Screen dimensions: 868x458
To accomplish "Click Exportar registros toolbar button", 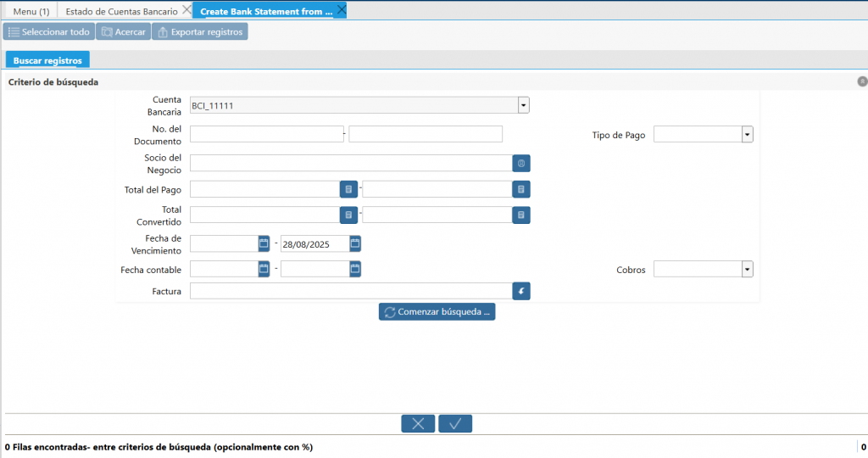I will click(200, 32).
